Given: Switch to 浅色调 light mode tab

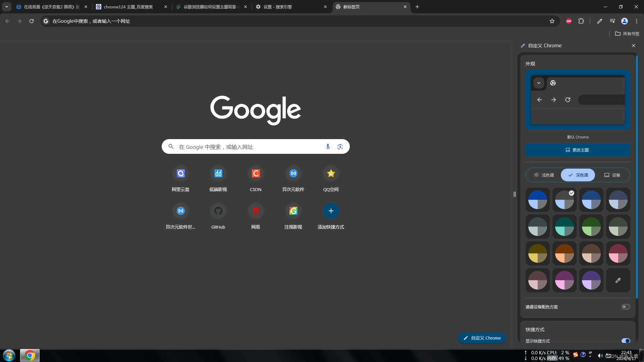Looking at the screenshot, I should (543, 175).
